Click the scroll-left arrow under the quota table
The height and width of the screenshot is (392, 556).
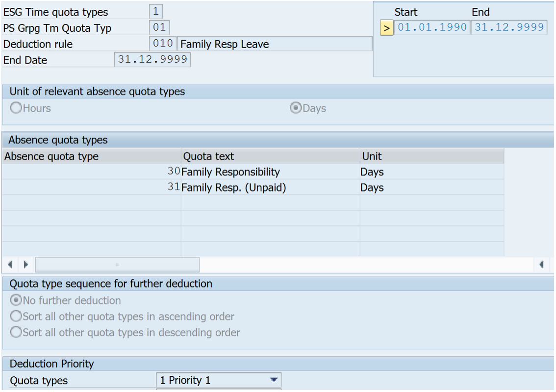pyautogui.click(x=10, y=265)
